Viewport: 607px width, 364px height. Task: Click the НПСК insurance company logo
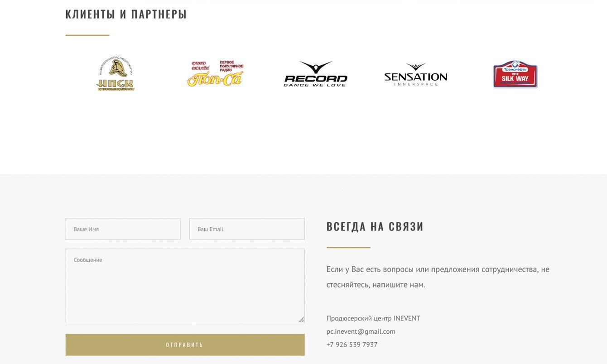pyautogui.click(x=116, y=74)
